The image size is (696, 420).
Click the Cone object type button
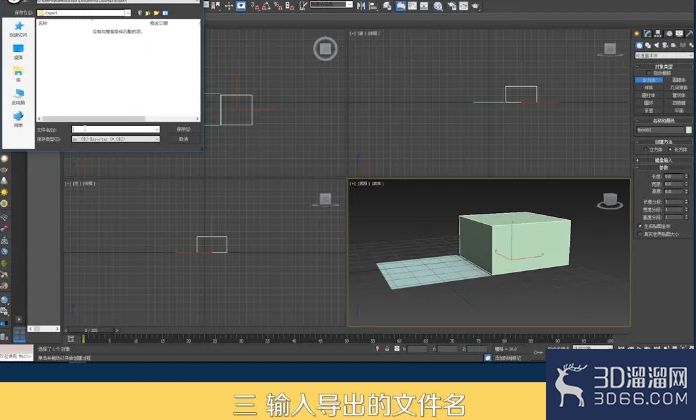coord(679,80)
